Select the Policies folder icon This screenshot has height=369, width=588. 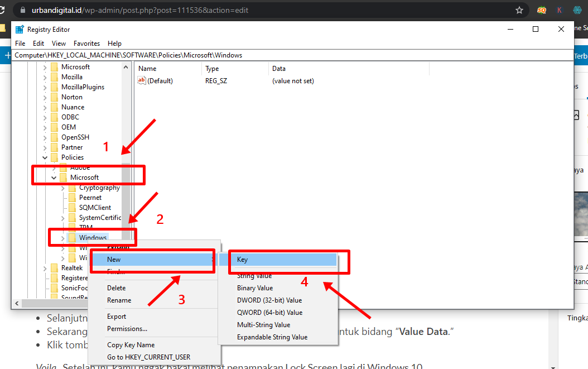[54, 157]
